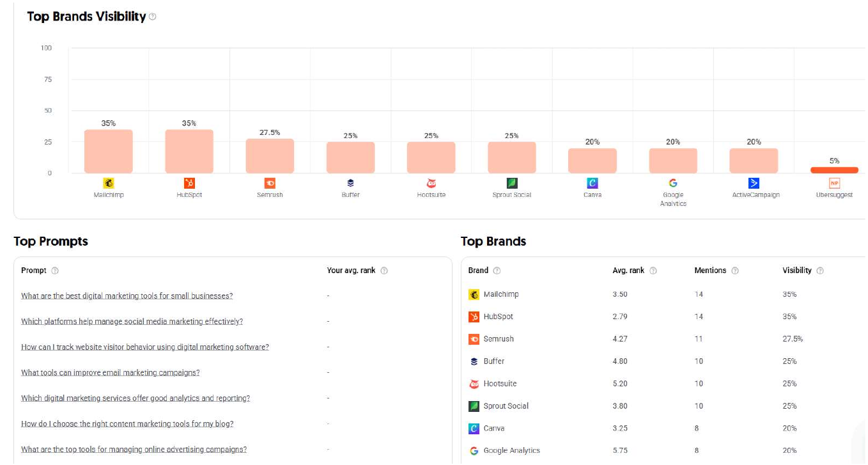Open the best digital marketing tools prompt
Screen dimensions: 868x465
point(127,296)
